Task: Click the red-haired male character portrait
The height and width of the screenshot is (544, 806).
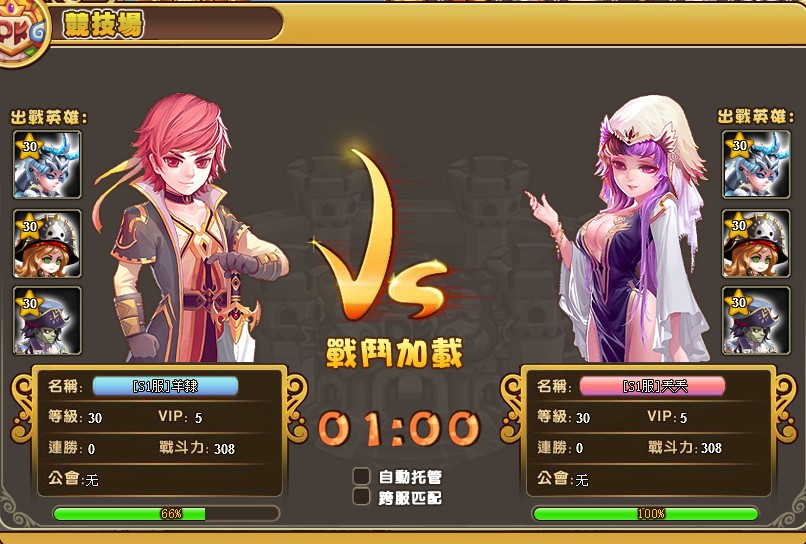Action: [x=190, y=228]
